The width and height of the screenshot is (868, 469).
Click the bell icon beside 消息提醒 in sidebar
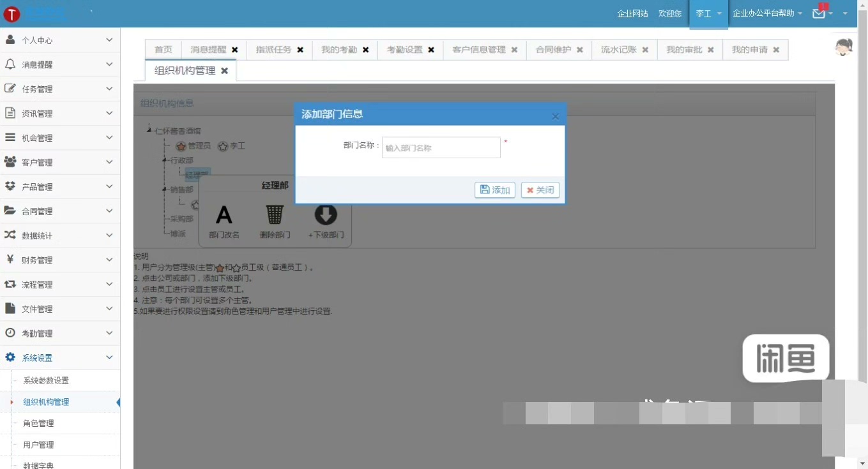click(10, 64)
